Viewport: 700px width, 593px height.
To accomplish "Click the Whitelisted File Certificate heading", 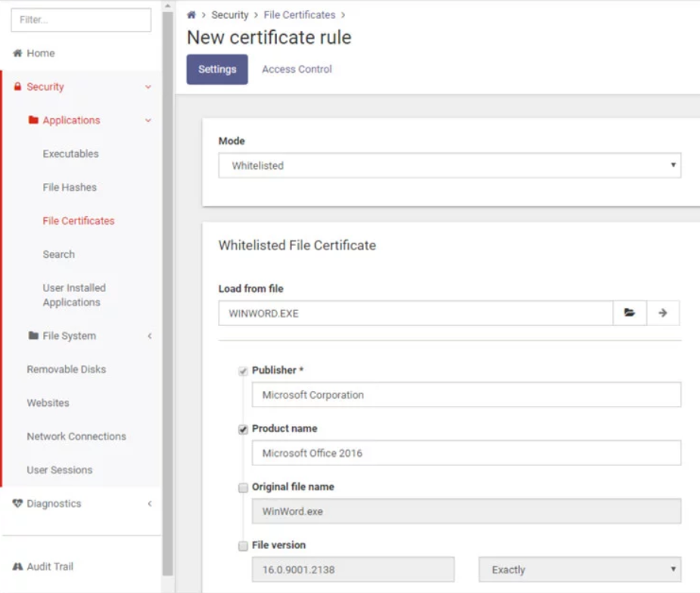I will (297, 245).
